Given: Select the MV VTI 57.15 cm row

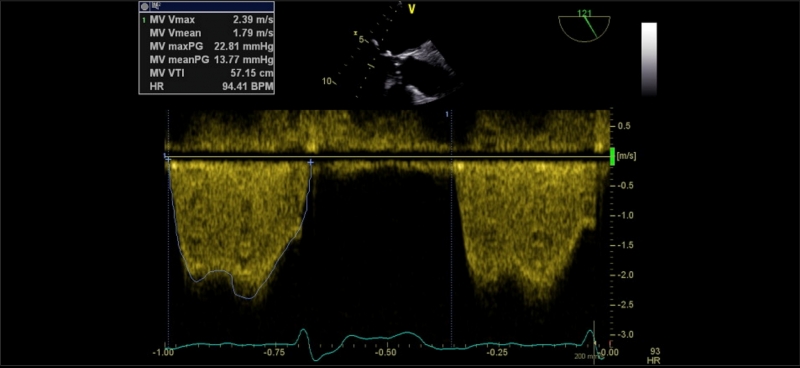Looking at the screenshot, I should click(207, 73).
